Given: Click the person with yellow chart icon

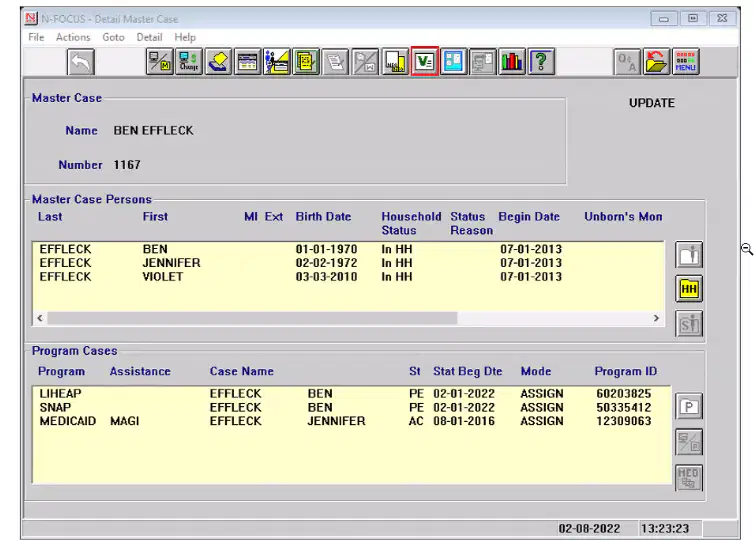Looking at the screenshot, I should [277, 62].
